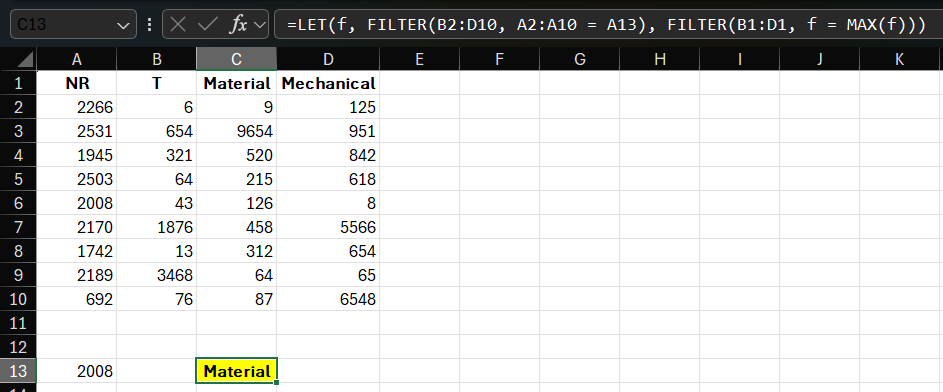Click the Enter checkmark formula icon
943x392 pixels.
click(207, 25)
